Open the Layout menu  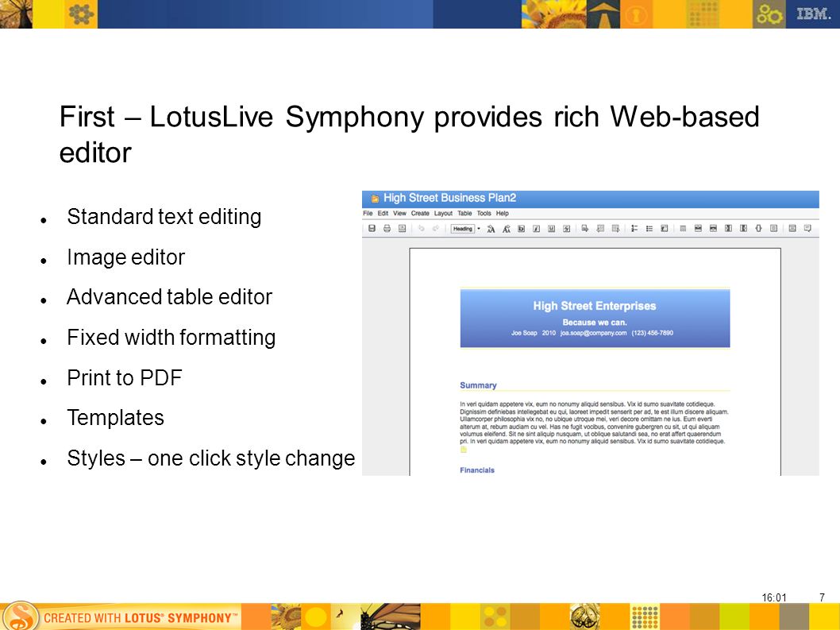[x=443, y=214]
